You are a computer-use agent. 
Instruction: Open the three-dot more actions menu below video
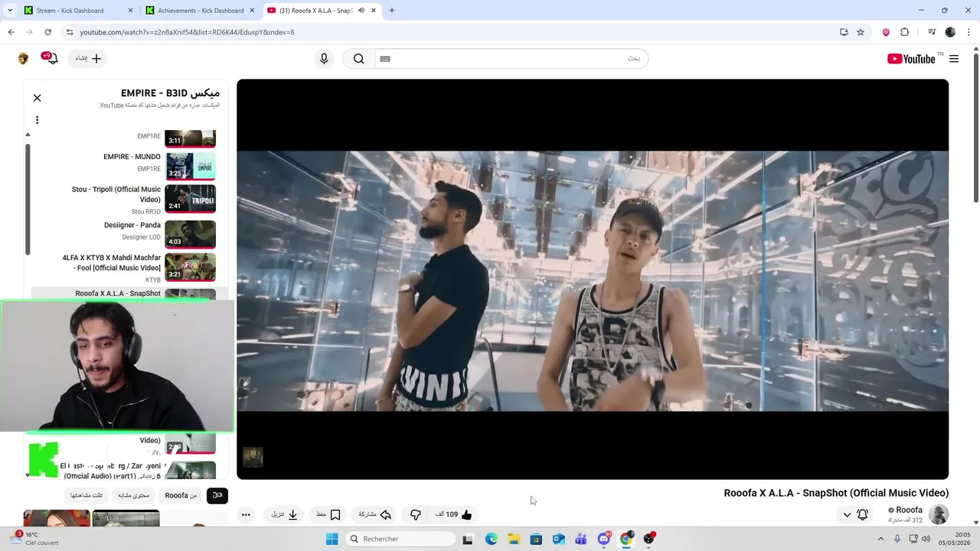click(x=246, y=515)
